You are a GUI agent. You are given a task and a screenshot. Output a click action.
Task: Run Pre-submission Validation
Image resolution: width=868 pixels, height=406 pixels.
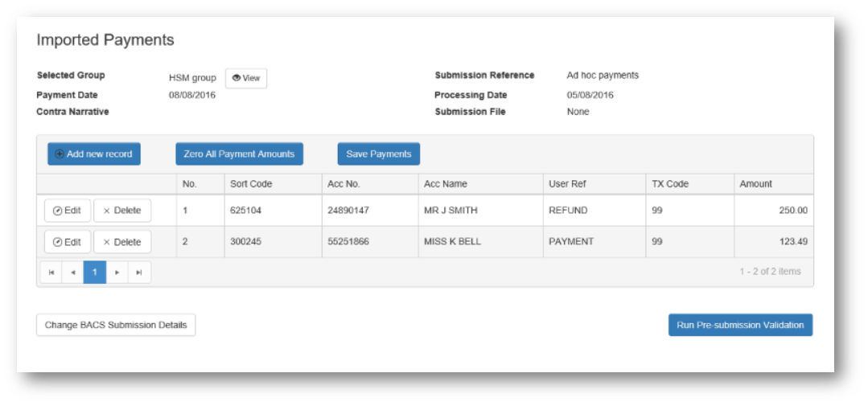click(x=740, y=325)
